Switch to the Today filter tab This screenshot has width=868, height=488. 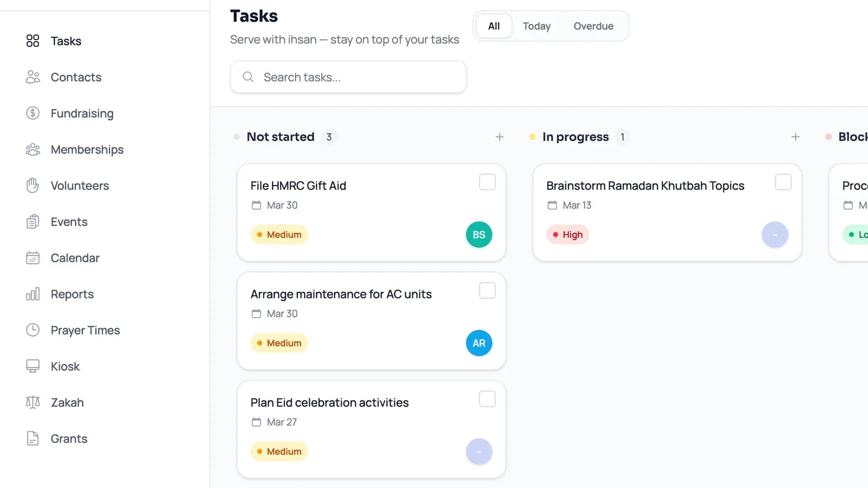pos(536,25)
